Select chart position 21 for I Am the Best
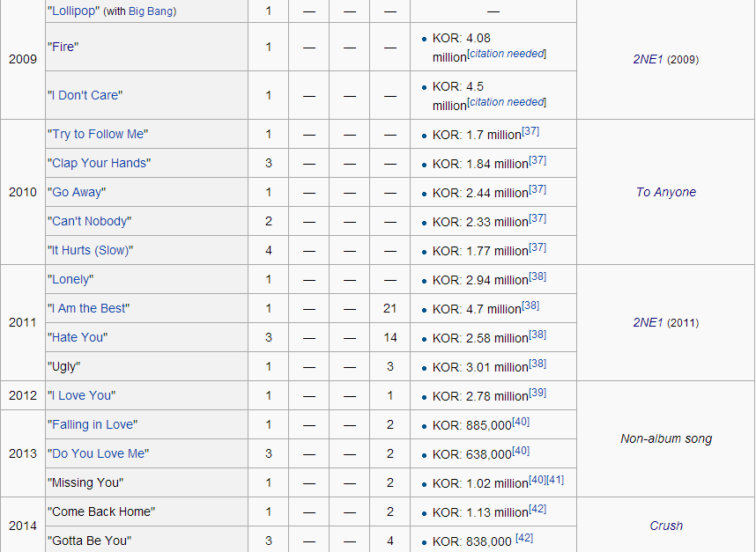This screenshot has height=552, width=756. (389, 308)
